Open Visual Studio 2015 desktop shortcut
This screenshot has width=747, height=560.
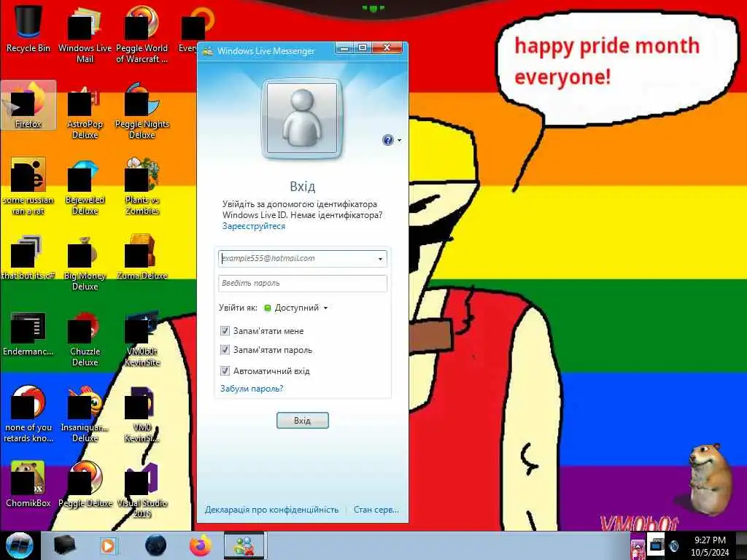pyautogui.click(x=142, y=491)
